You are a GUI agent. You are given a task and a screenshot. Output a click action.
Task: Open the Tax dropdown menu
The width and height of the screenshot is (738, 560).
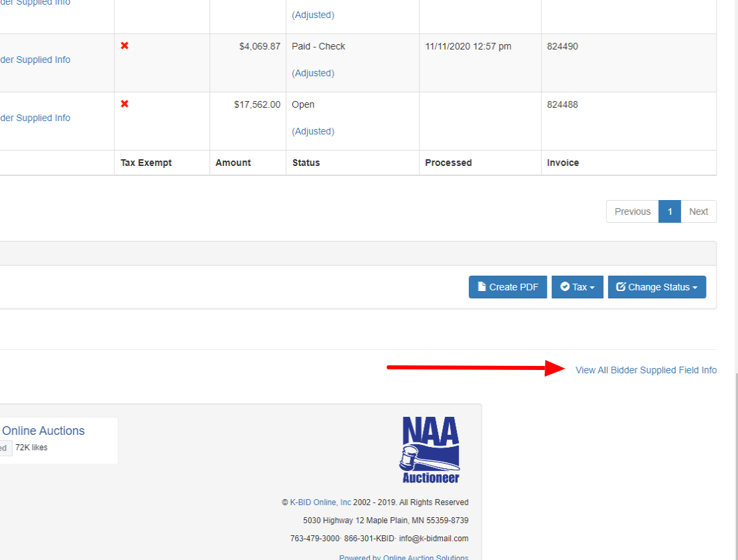coord(577,287)
